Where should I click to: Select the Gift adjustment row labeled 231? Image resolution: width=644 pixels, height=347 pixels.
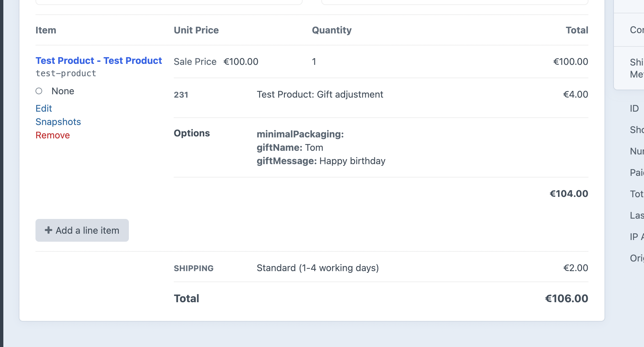tap(181, 95)
